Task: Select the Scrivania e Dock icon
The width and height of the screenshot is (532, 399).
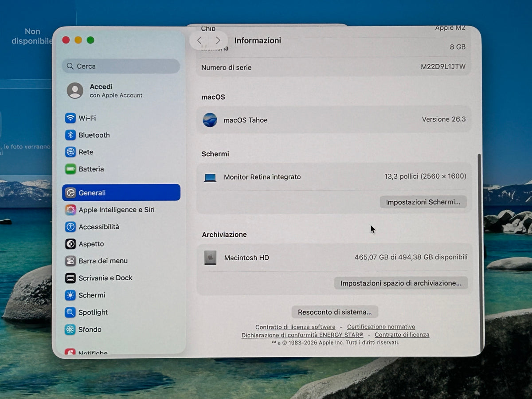Action: pyautogui.click(x=70, y=278)
